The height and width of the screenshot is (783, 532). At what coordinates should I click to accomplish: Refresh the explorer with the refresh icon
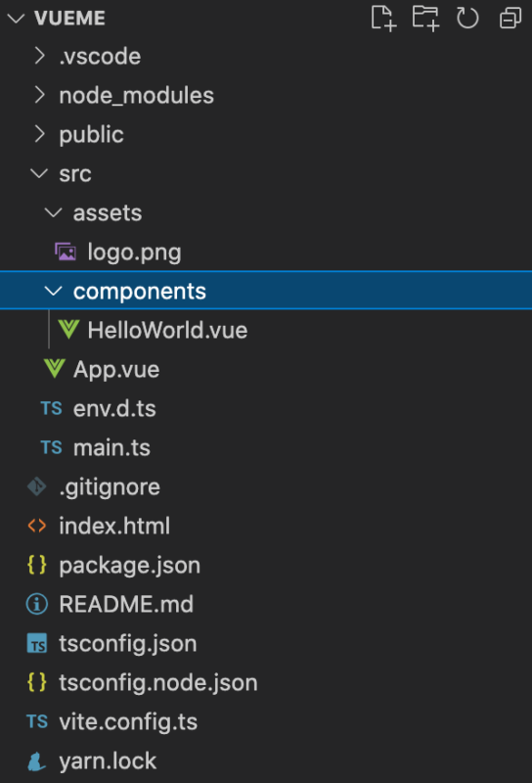(467, 19)
